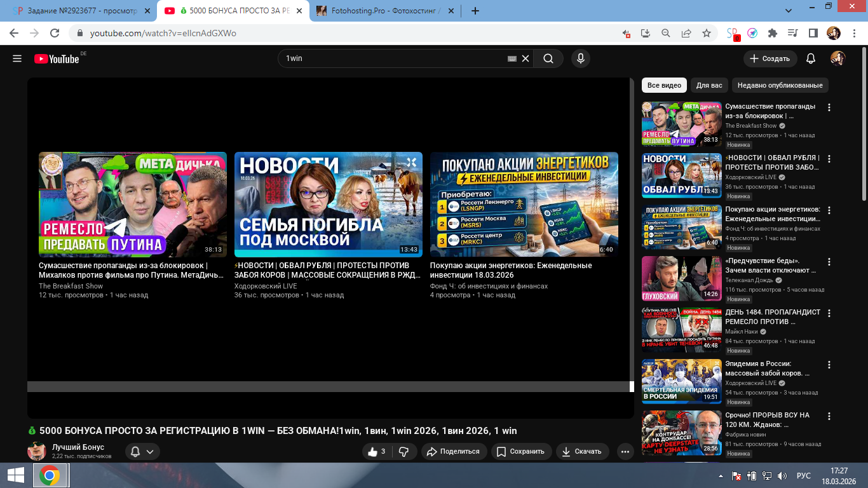Bookmark this page with the star icon

(x=706, y=33)
